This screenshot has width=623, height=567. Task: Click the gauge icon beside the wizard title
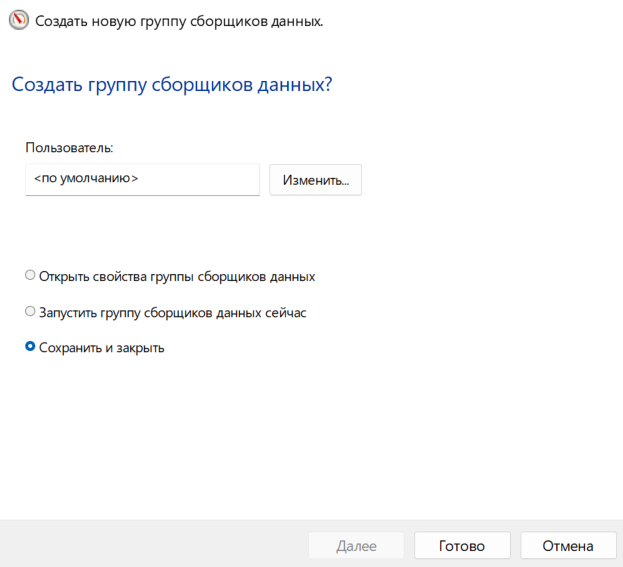click(x=19, y=20)
